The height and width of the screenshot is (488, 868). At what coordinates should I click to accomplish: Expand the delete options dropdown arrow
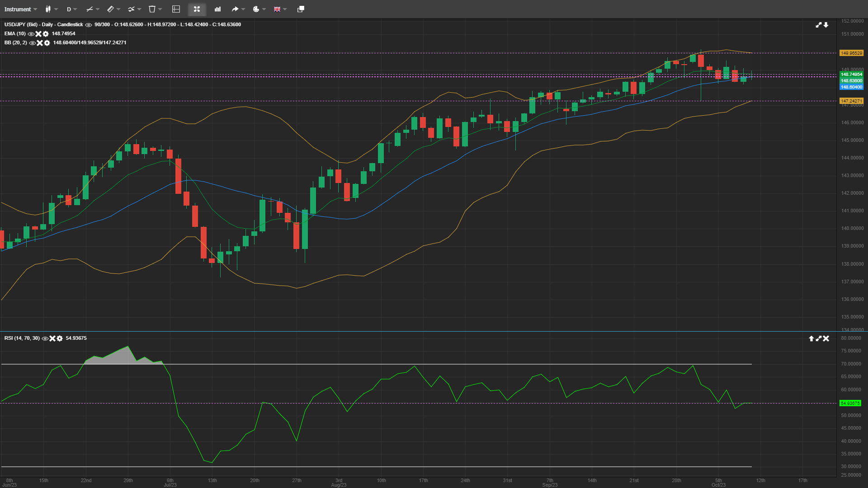click(160, 9)
